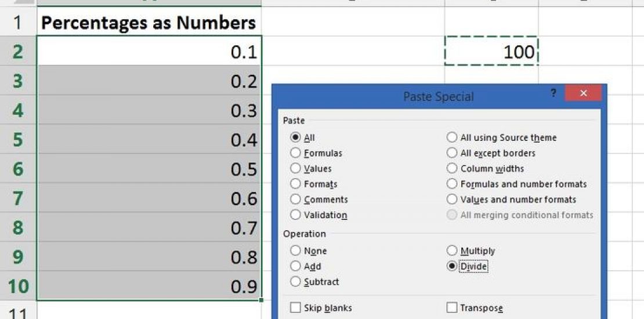Choose All using Source theme
Viewport: 644px width, 319px height.
pyautogui.click(x=452, y=137)
